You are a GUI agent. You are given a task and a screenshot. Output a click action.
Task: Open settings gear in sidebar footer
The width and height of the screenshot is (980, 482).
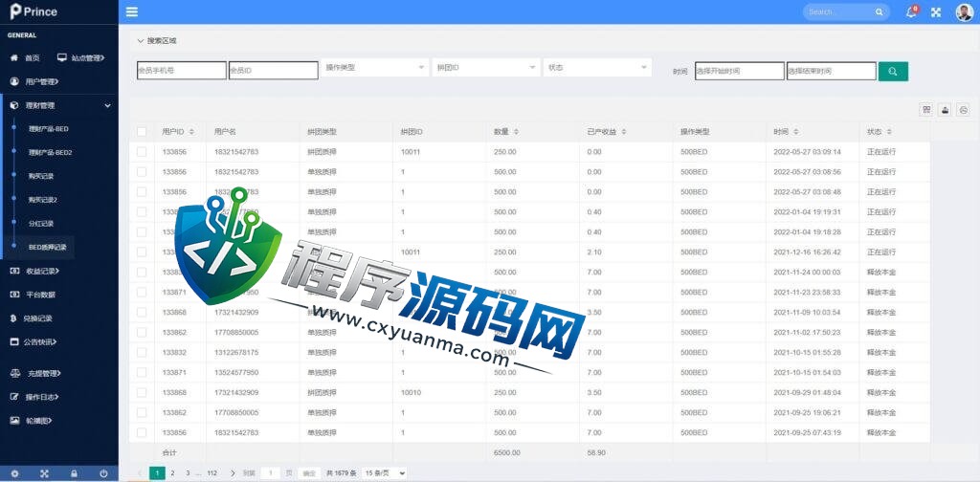[x=14, y=474]
